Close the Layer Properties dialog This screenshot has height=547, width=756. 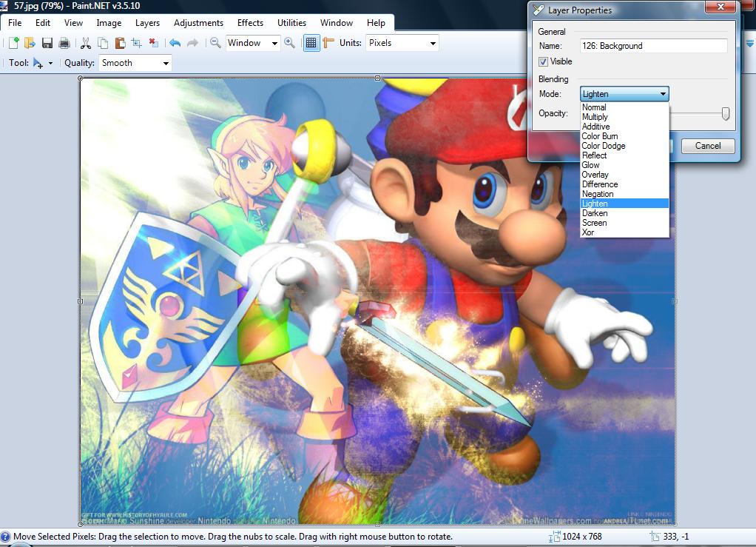[720, 7]
